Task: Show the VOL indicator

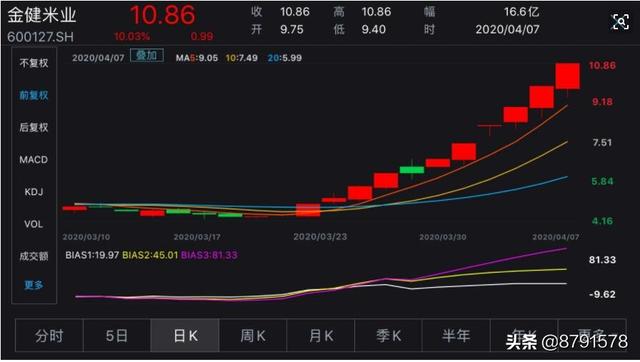Action: coord(34,224)
